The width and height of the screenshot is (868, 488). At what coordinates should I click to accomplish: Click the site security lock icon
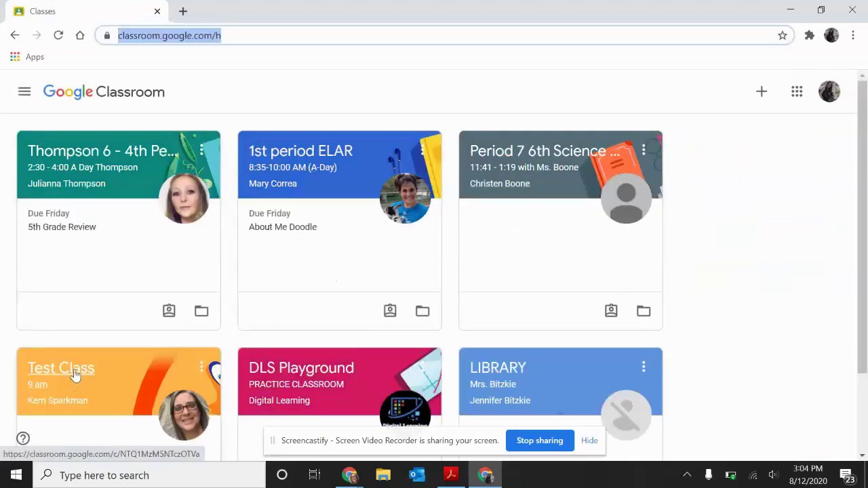pyautogui.click(x=106, y=35)
